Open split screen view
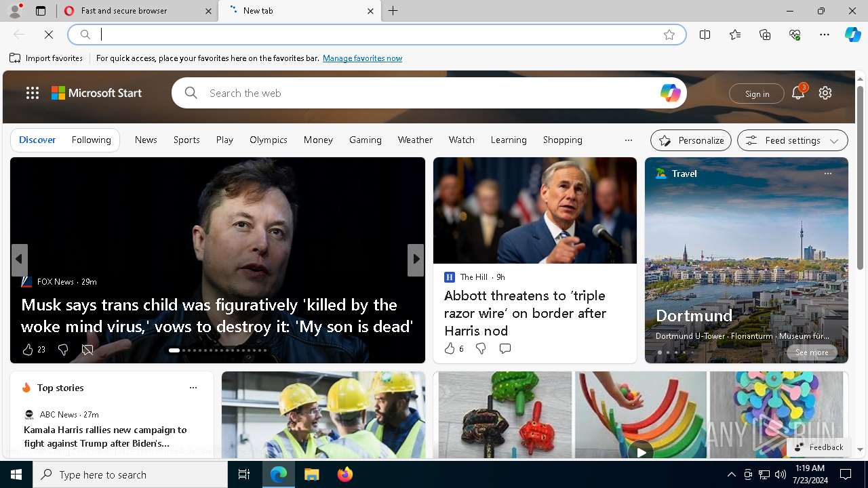 click(705, 35)
